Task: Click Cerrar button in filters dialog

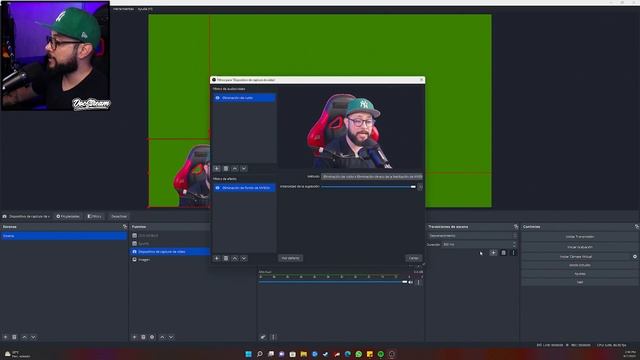Action: tap(413, 258)
